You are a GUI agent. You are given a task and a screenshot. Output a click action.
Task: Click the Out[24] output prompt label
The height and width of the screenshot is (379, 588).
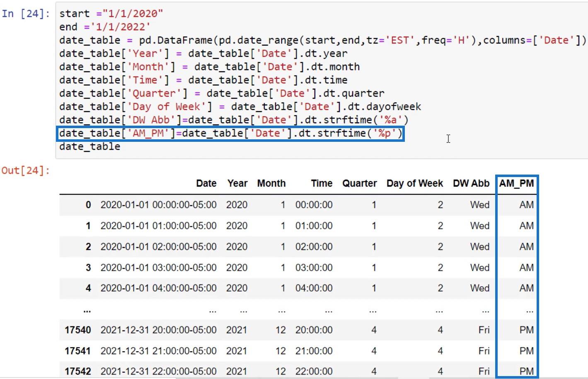point(26,170)
